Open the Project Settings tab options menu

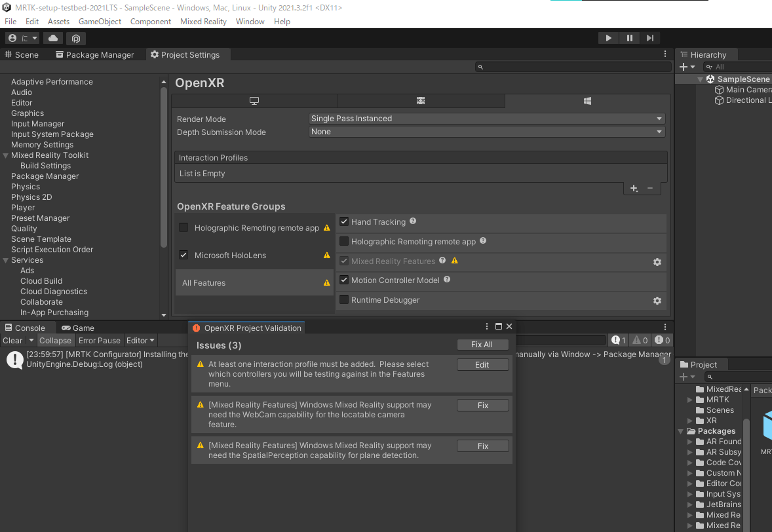coord(665,54)
